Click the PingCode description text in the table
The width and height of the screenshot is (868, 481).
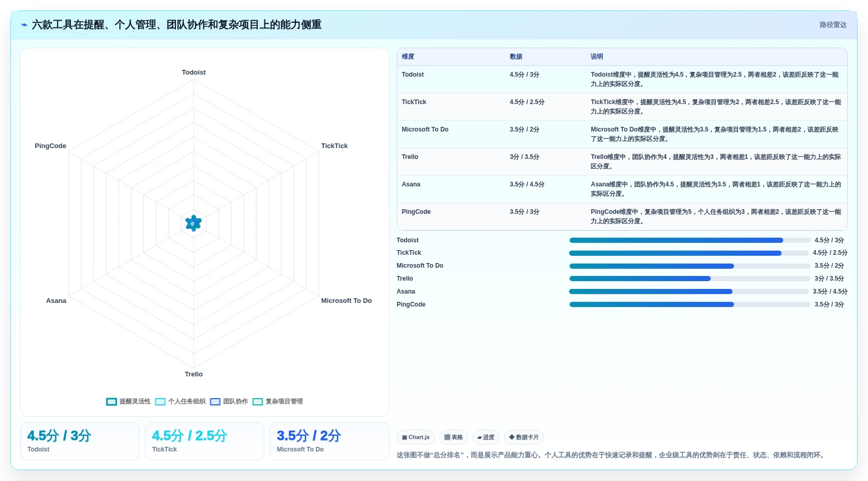pos(716,216)
